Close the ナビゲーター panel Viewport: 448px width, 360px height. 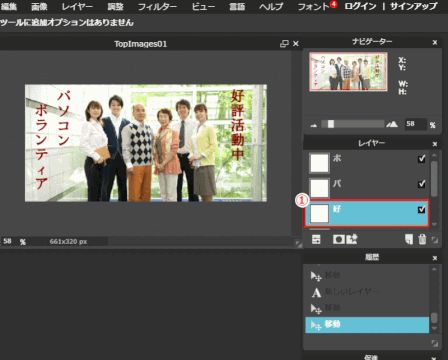pyautogui.click(x=435, y=42)
